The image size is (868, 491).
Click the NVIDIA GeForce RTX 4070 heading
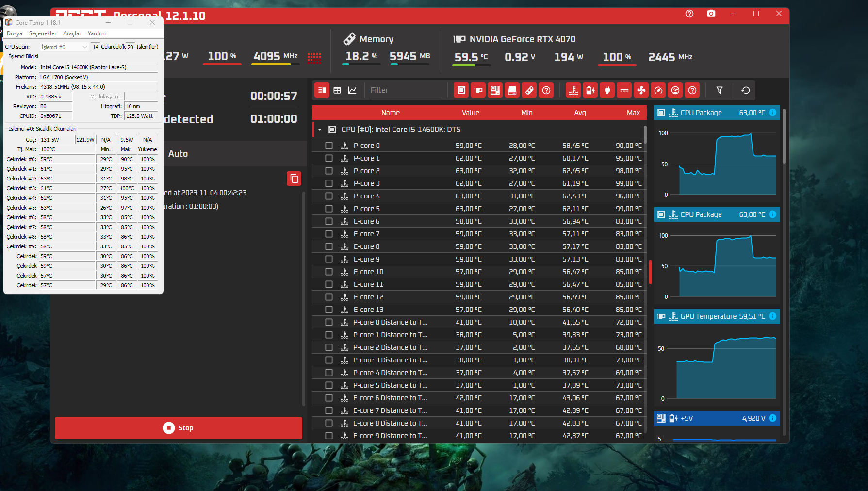[x=523, y=39]
